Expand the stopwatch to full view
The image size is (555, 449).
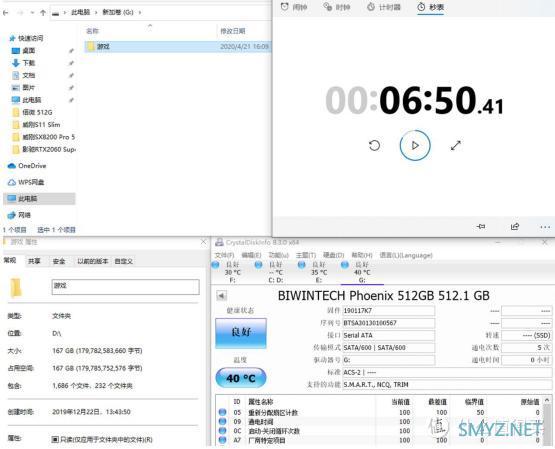tap(456, 145)
